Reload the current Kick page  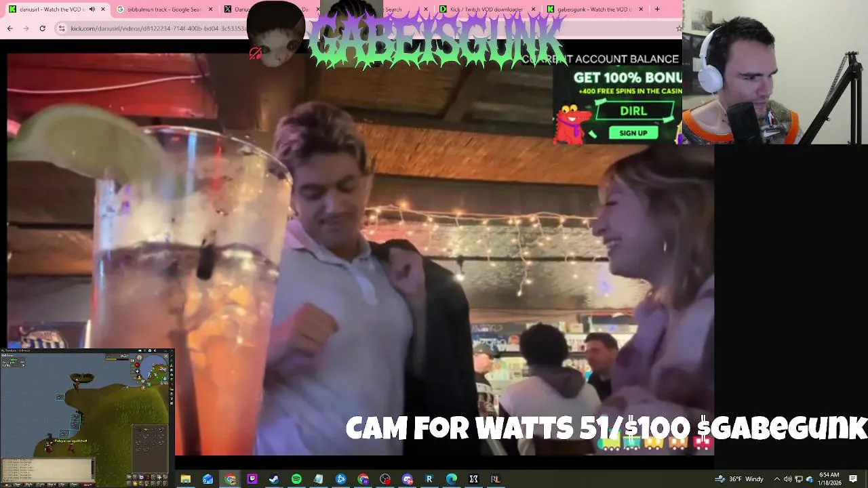tap(42, 28)
